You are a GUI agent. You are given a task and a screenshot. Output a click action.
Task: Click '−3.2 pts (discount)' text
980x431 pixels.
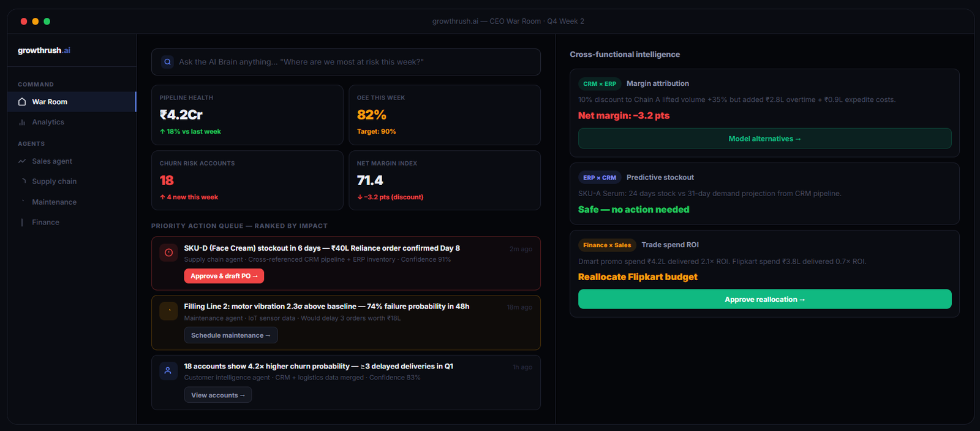pos(390,197)
